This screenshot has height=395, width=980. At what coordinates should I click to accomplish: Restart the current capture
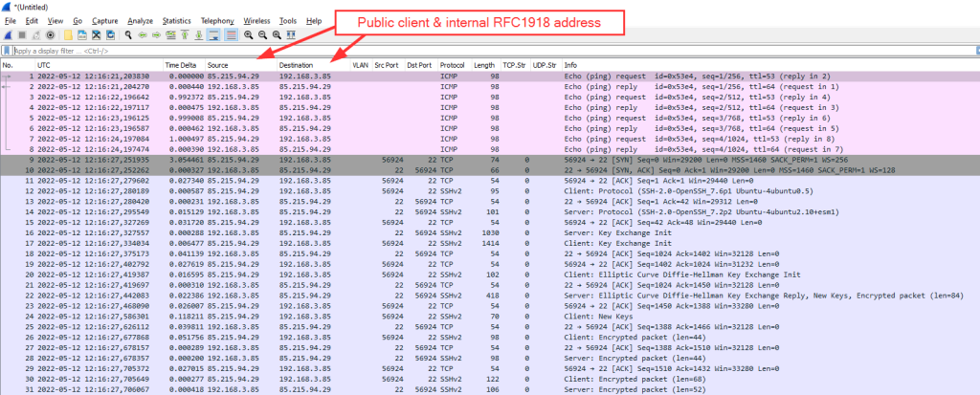[x=36, y=35]
